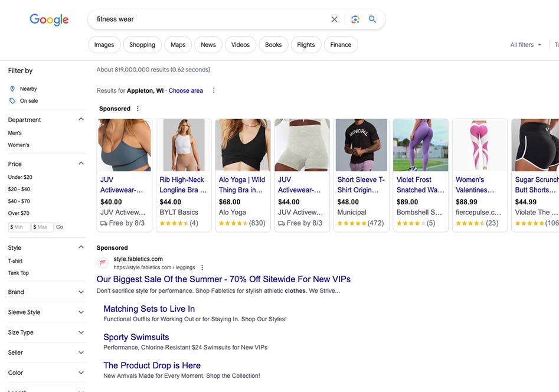Click Nearby filter label
Viewport: 559px width, 392px height.
pyautogui.click(x=28, y=89)
